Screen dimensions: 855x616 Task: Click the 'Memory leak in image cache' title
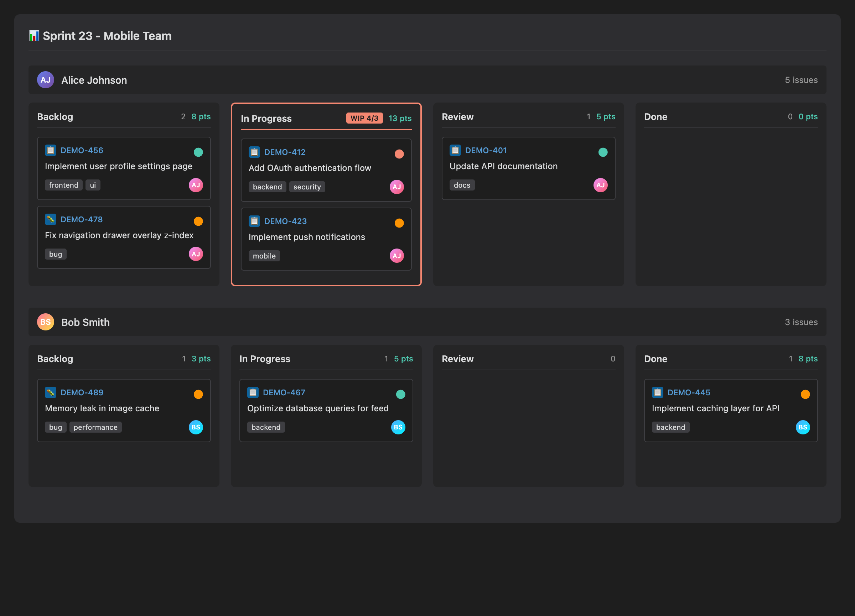102,408
